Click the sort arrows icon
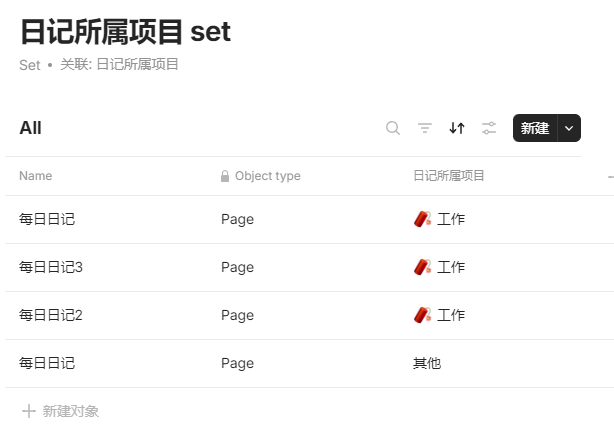Screen dimensions: 614x426 457,128
